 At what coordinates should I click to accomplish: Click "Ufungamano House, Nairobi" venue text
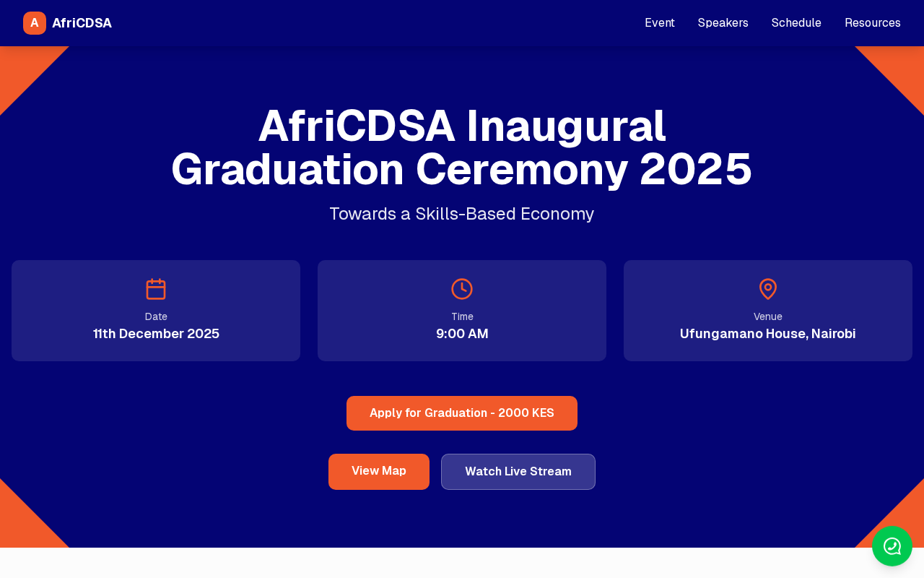pyautogui.click(x=768, y=334)
